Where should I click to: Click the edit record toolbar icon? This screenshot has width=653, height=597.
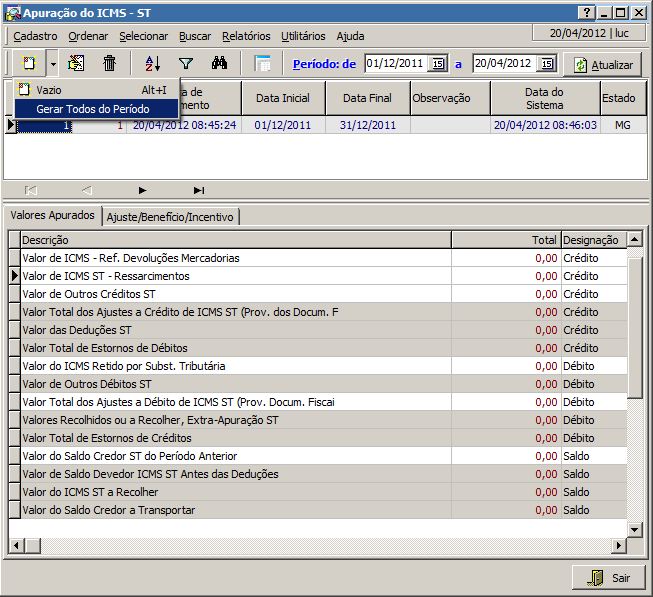77,63
